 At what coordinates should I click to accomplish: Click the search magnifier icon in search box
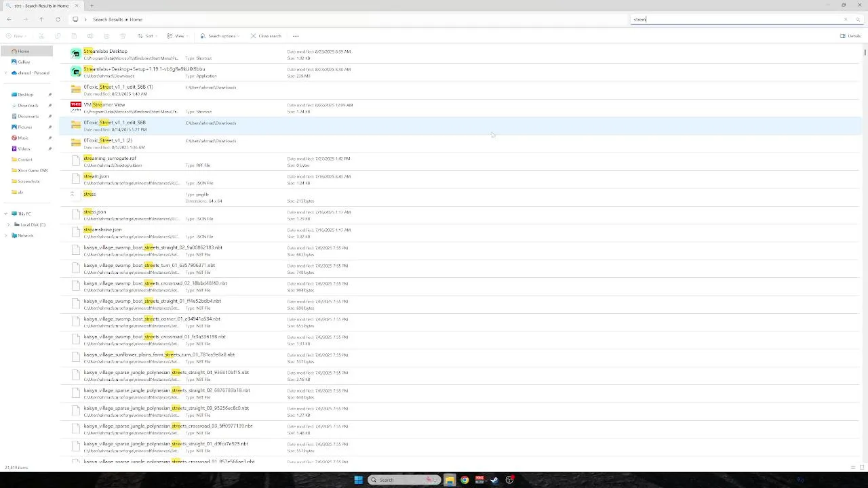coord(858,20)
